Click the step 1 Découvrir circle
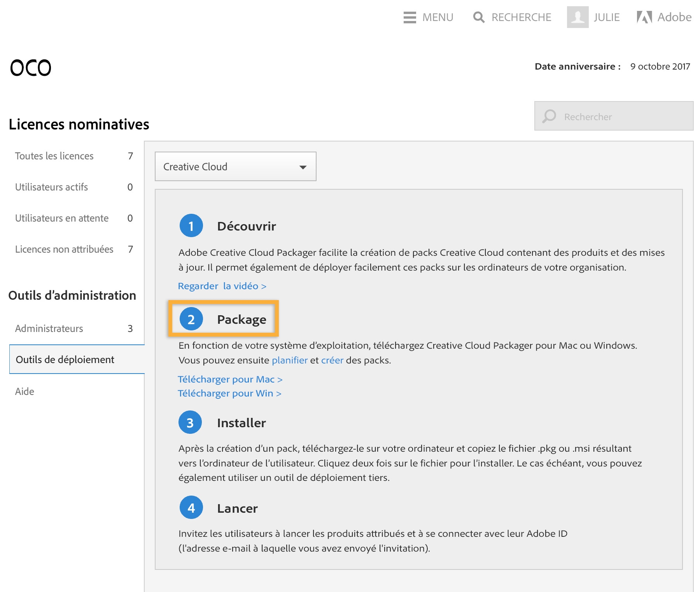Viewport: 700px width, 592px height. coord(191,225)
